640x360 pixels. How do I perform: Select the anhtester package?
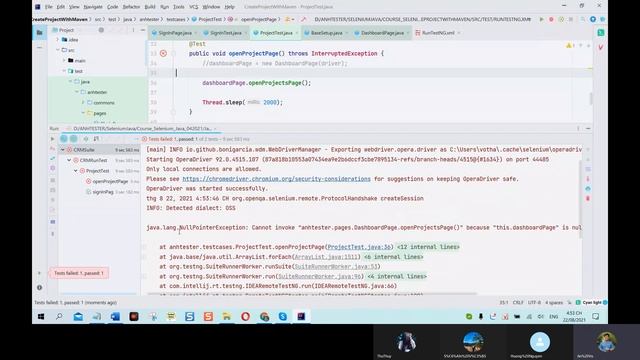97,92
